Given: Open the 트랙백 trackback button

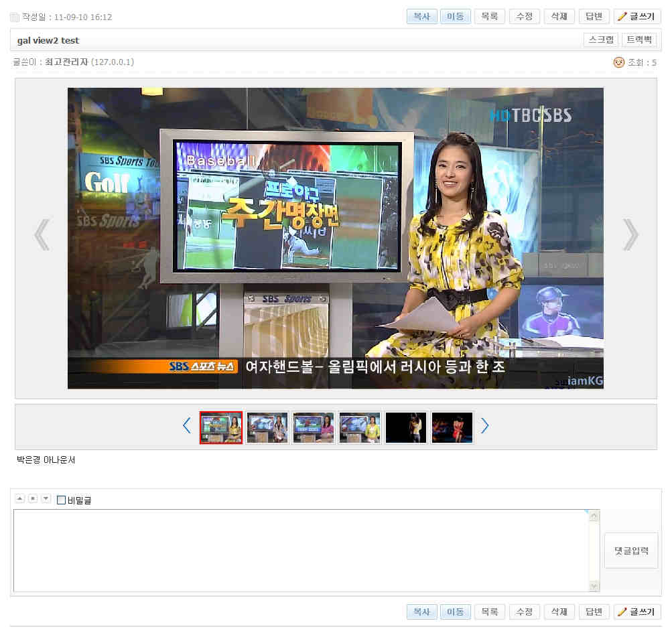Looking at the screenshot, I should click(639, 40).
